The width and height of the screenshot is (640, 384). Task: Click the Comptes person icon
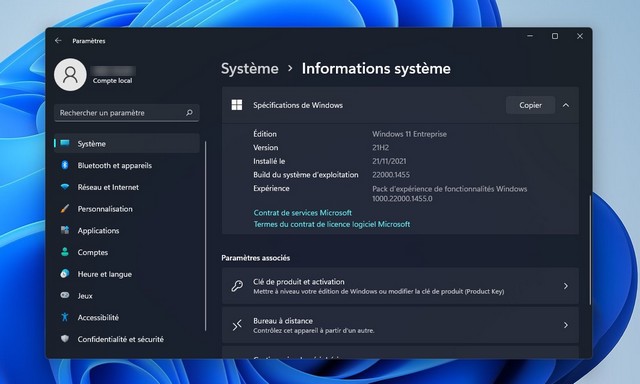point(65,252)
